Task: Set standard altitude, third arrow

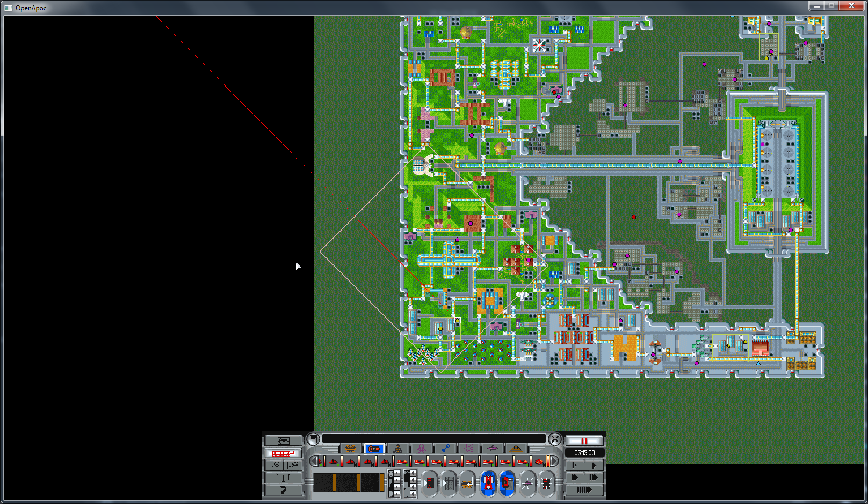Action: coord(413,487)
